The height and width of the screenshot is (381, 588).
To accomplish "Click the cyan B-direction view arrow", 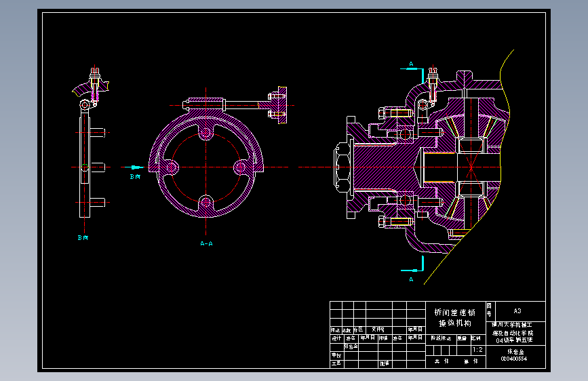I will coord(134,167).
